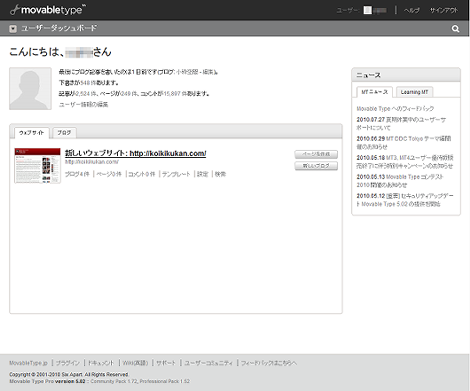This screenshot has height=391, width=470.
Task: Open the ページ count link under website
Action: [109, 174]
